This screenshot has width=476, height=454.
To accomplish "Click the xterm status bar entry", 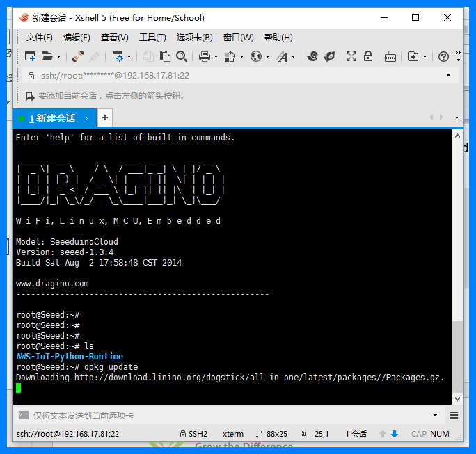I will click(x=233, y=434).
